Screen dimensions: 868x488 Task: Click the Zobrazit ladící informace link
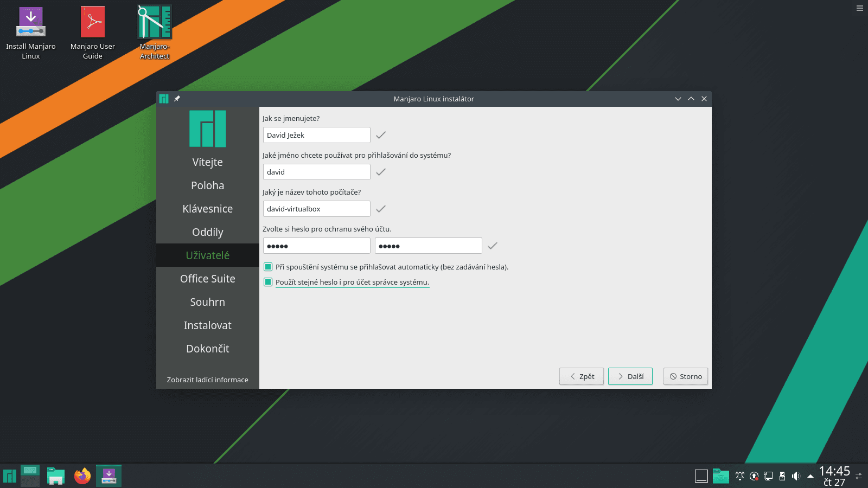208,380
